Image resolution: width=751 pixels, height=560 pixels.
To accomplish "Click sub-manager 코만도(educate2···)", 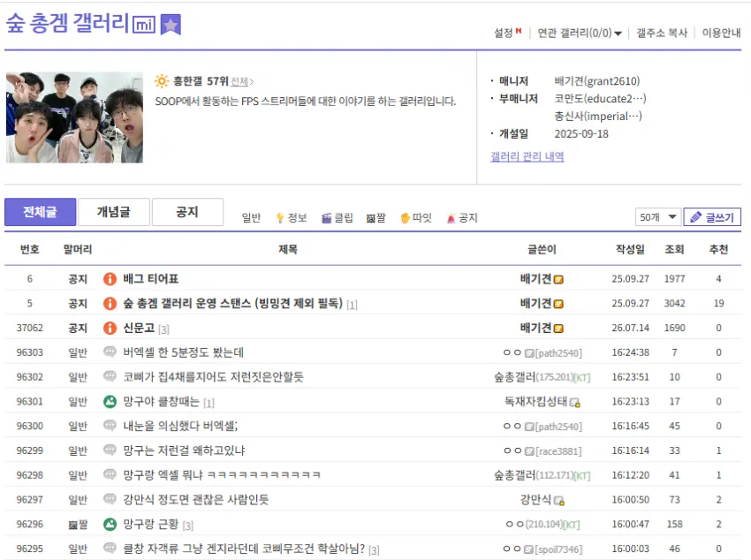I will (x=600, y=99).
